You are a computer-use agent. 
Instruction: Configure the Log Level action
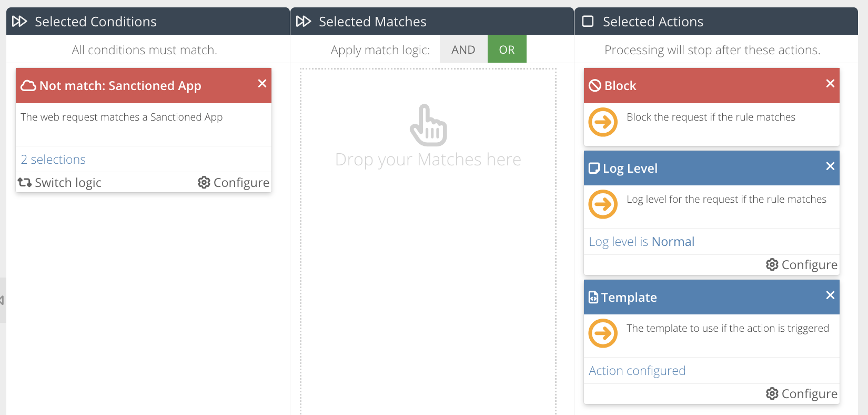pyautogui.click(x=802, y=265)
